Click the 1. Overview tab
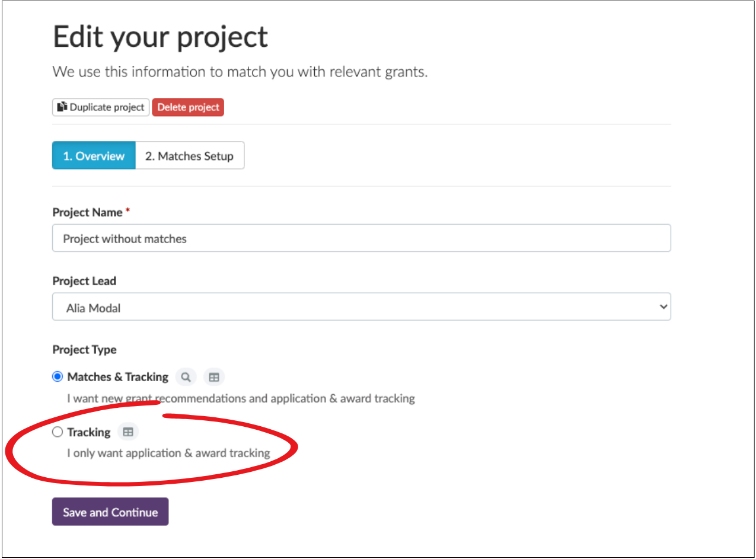The image size is (756, 559). (94, 155)
